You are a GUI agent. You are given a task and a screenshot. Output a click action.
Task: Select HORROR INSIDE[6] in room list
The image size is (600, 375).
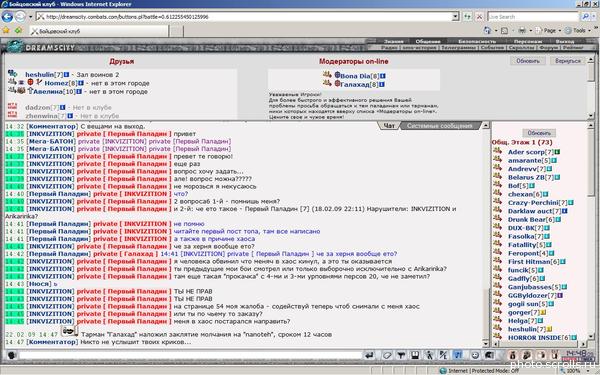(540, 338)
